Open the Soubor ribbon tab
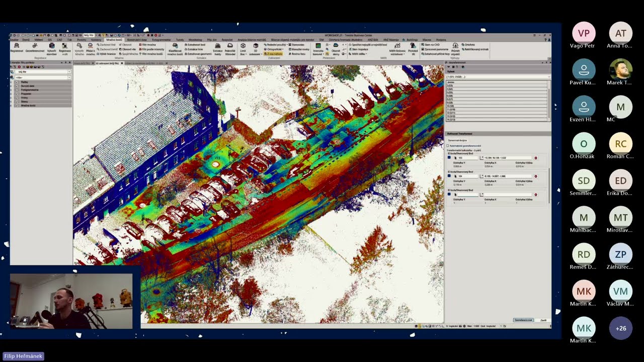Screen dimensions: 644x362 tap(15, 40)
